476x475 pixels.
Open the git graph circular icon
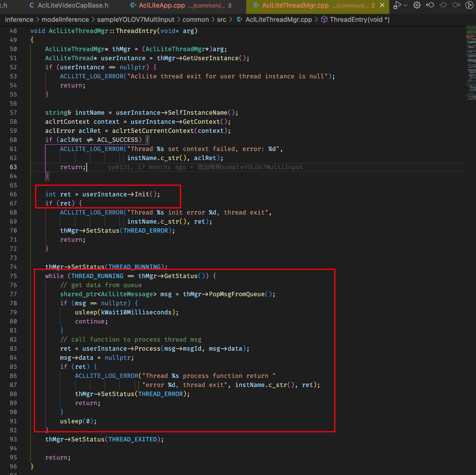click(x=469, y=5)
